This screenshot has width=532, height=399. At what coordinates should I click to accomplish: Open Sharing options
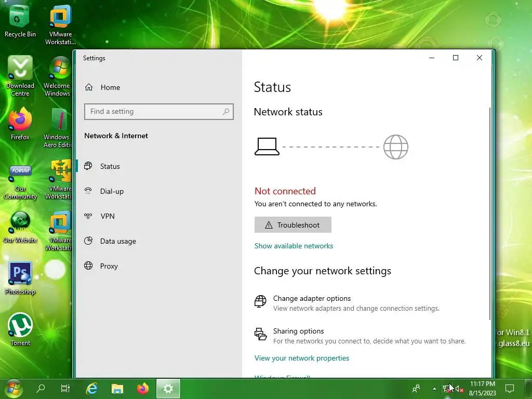pos(360,336)
